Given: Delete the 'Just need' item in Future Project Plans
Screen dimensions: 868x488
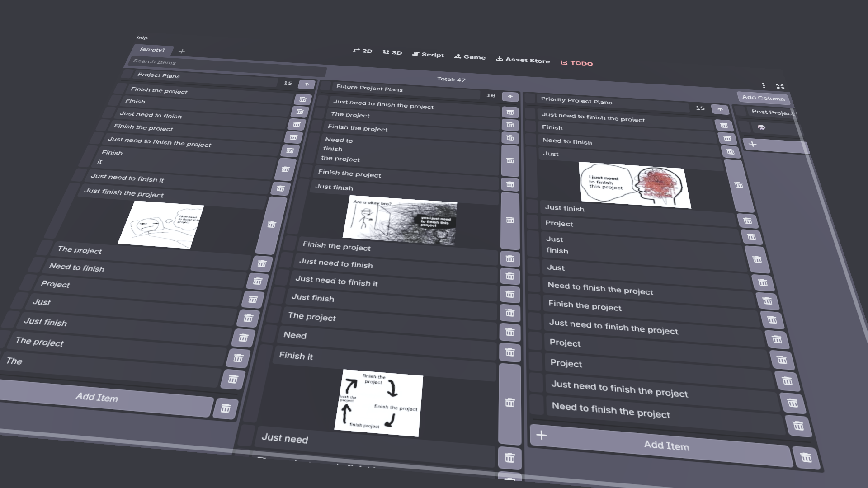Looking at the screenshot, I should tap(509, 458).
